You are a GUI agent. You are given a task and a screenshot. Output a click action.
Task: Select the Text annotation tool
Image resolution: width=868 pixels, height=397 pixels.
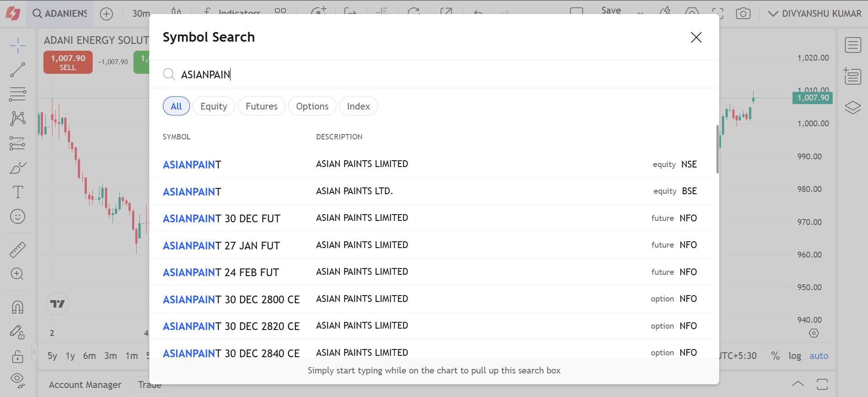click(x=18, y=192)
